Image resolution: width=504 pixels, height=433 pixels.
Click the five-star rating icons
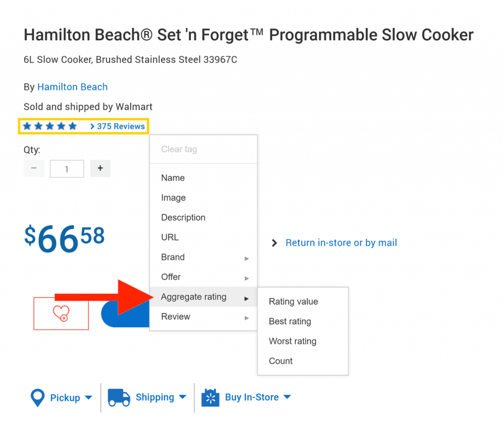(50, 126)
